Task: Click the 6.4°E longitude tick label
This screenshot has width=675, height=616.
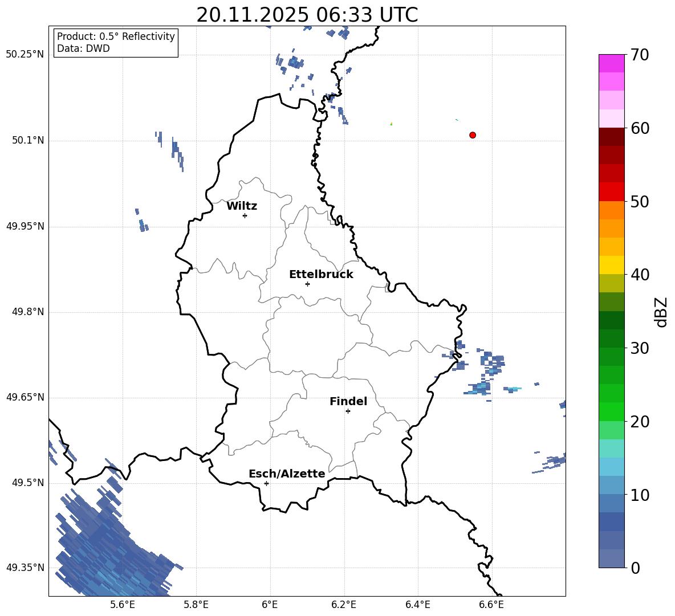Action: coord(417,605)
